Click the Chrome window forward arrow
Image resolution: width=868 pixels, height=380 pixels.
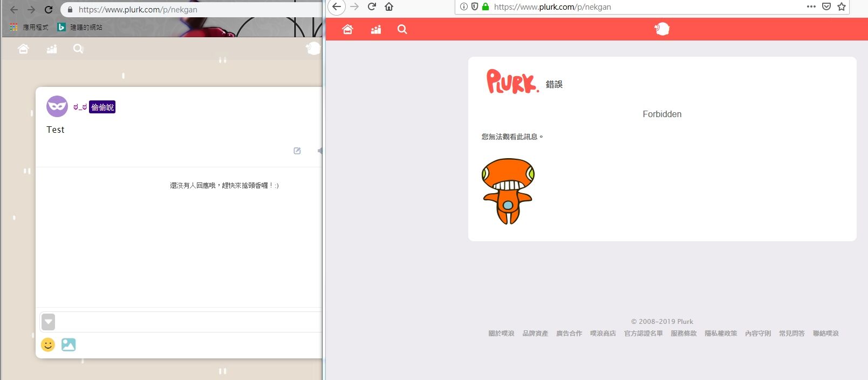[31, 10]
